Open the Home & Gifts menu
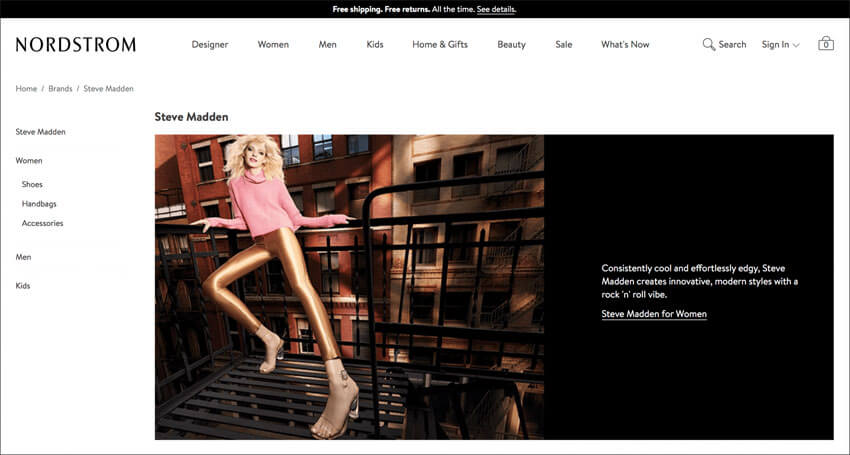 [x=440, y=44]
